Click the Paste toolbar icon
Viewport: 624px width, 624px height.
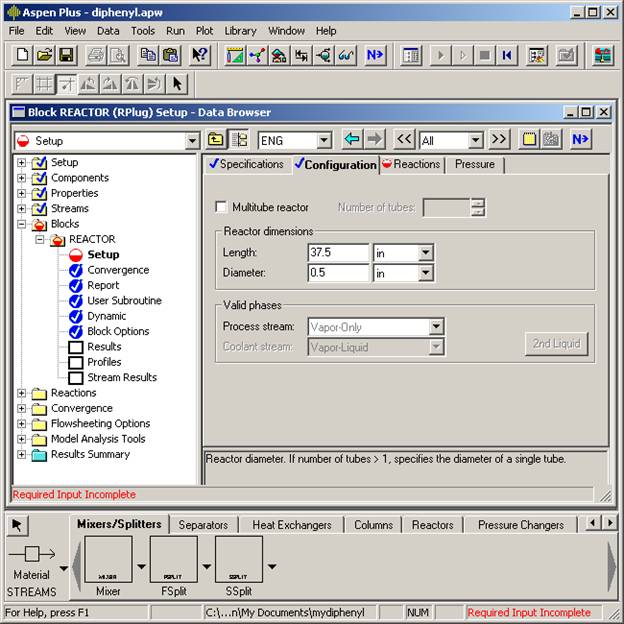pos(171,56)
